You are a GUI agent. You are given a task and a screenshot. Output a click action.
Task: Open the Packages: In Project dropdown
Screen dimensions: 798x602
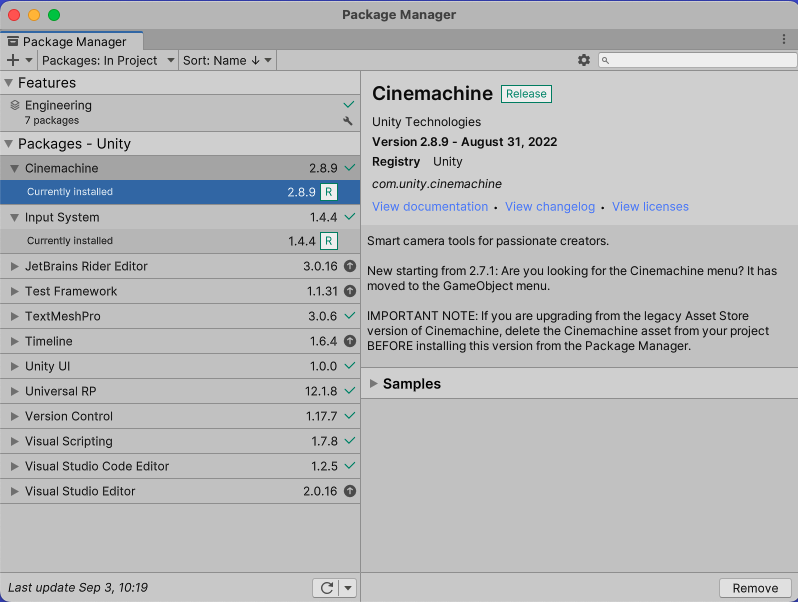[107, 60]
